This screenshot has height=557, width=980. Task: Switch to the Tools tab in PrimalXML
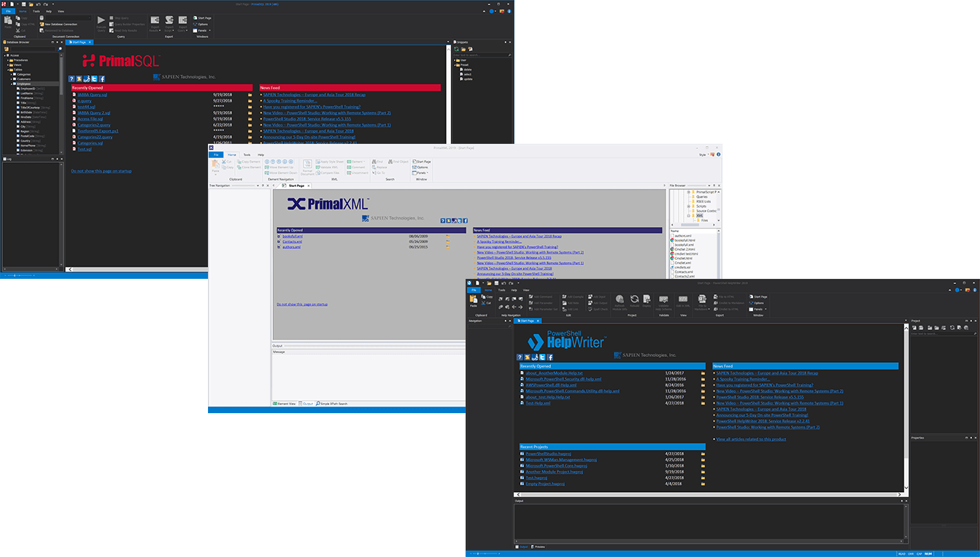click(247, 155)
